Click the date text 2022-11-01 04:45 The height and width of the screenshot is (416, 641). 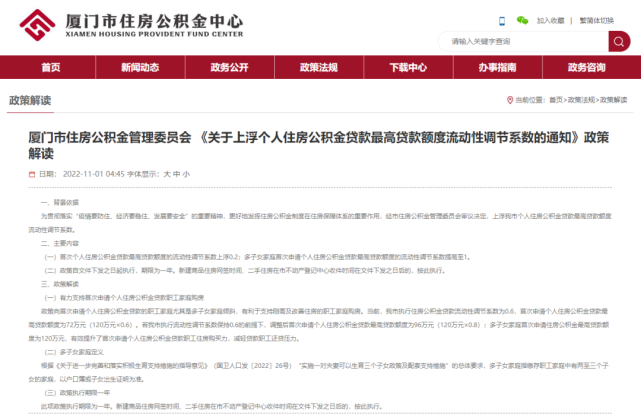(x=94, y=174)
